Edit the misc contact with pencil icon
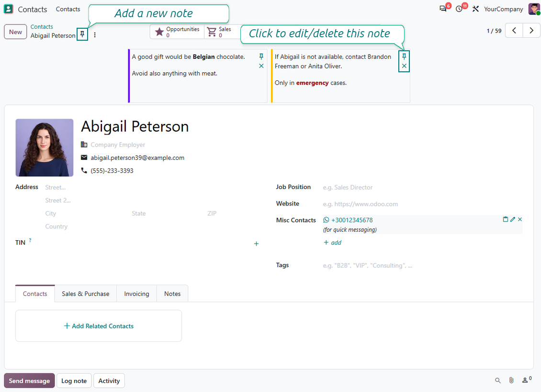Viewport: 541px width, 392px height. point(513,219)
